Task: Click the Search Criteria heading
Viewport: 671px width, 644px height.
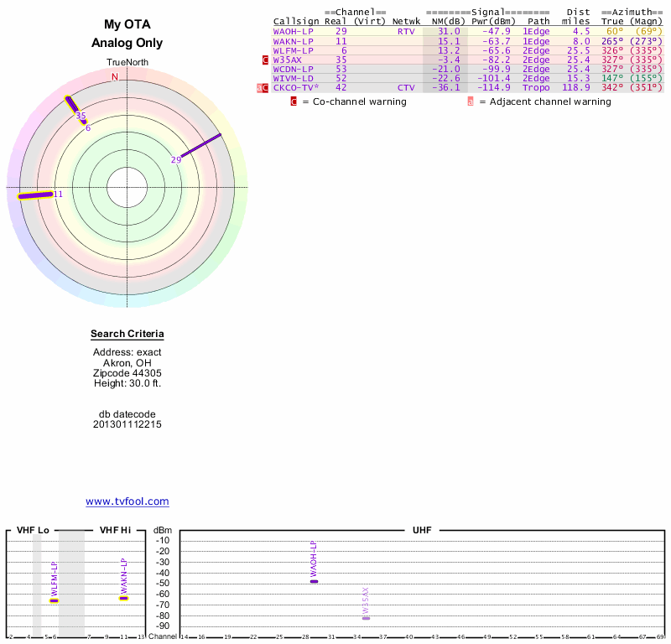Action: coord(127,335)
